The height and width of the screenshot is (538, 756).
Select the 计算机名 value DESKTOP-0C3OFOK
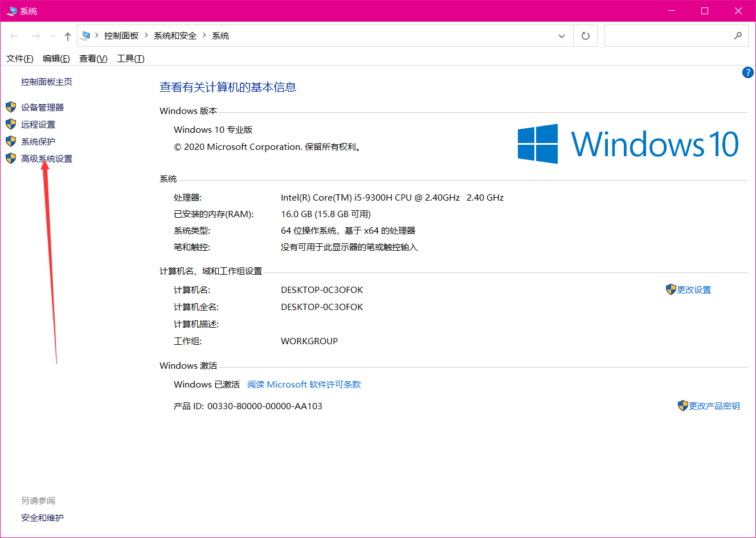pos(322,290)
